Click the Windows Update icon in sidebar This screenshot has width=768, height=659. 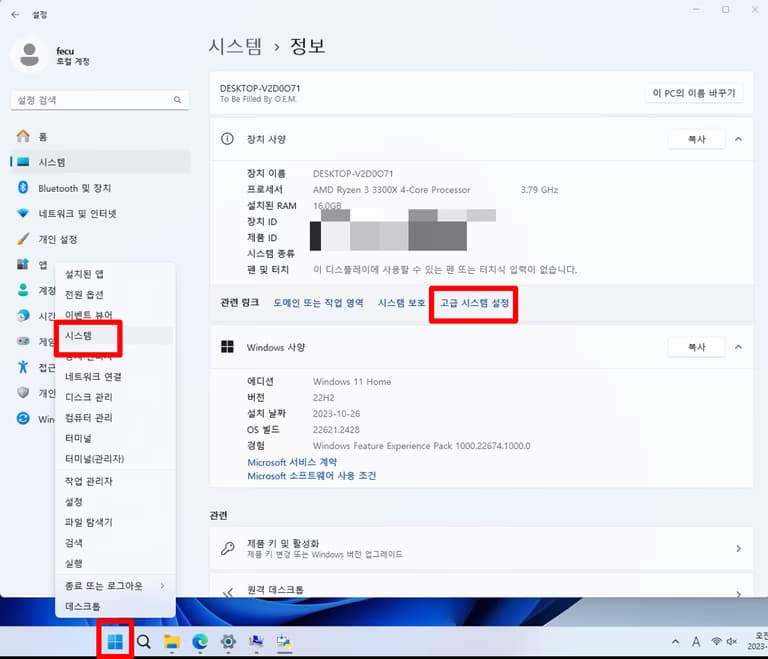pyautogui.click(x=23, y=418)
